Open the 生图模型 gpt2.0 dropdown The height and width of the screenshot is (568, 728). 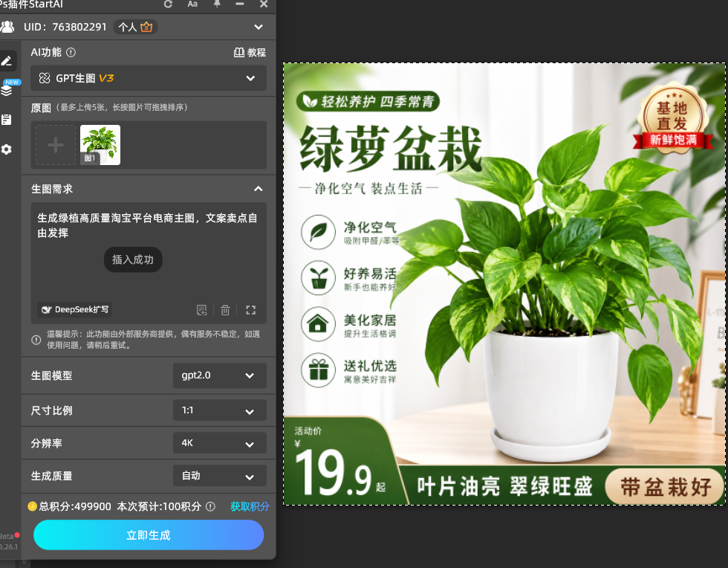(x=220, y=375)
